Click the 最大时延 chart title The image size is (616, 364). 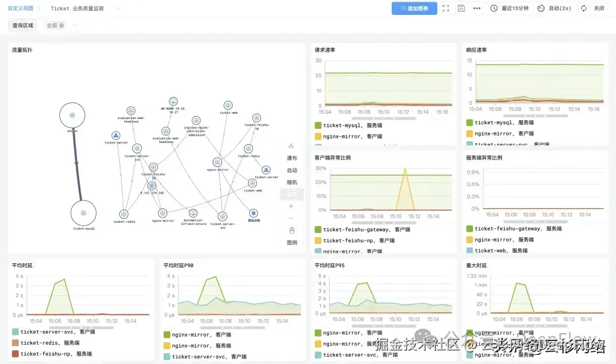click(x=476, y=265)
